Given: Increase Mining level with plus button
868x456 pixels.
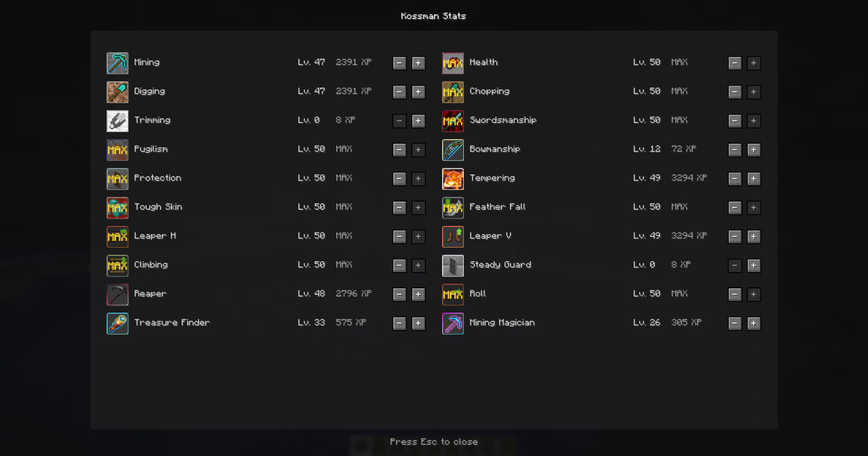Looking at the screenshot, I should coord(418,63).
